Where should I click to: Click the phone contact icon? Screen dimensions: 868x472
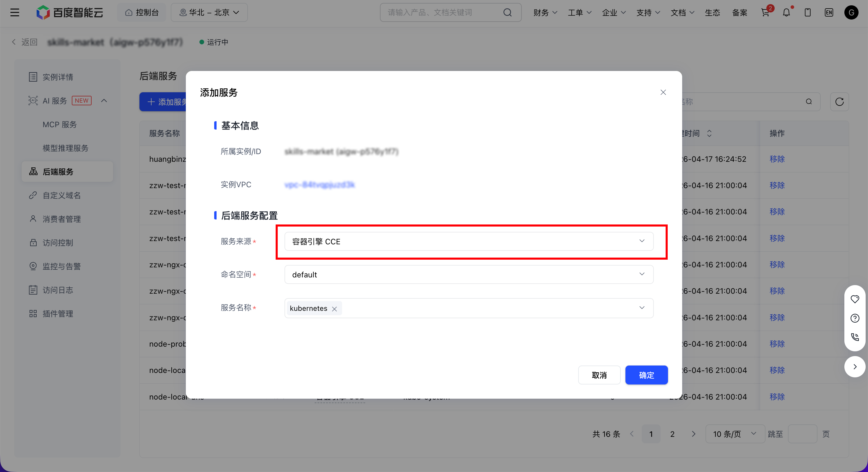coord(855,337)
